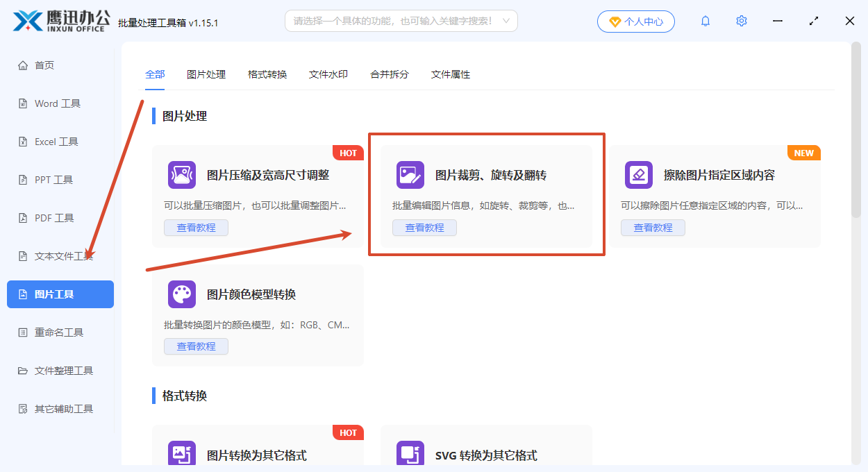Click the 其它辅助工具 sidebar icon
The height and width of the screenshot is (472, 868).
(22, 409)
